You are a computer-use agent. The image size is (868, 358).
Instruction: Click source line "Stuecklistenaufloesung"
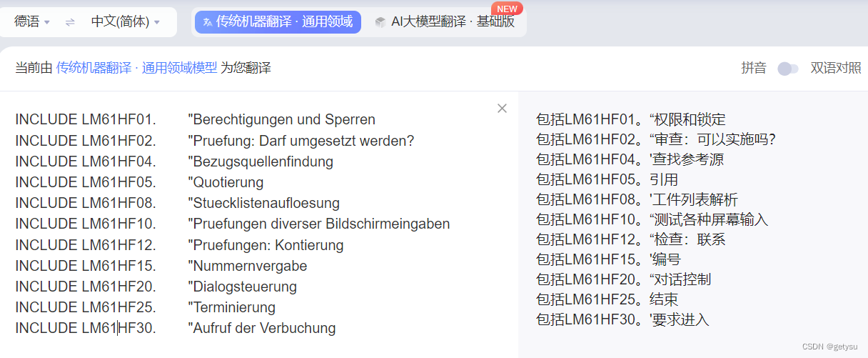point(263,203)
